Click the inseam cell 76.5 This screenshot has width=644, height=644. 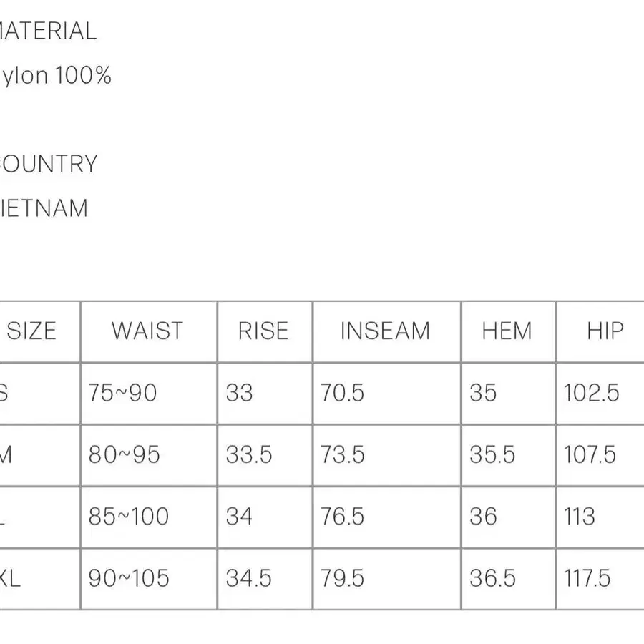point(342,517)
